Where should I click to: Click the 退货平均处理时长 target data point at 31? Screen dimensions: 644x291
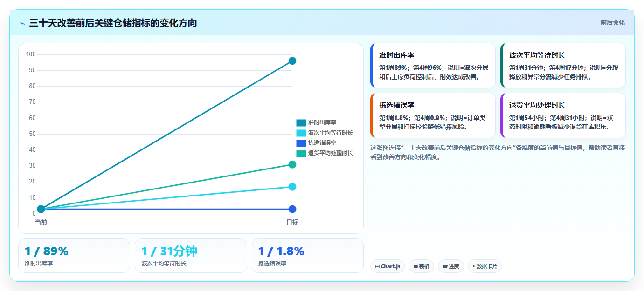coord(292,164)
